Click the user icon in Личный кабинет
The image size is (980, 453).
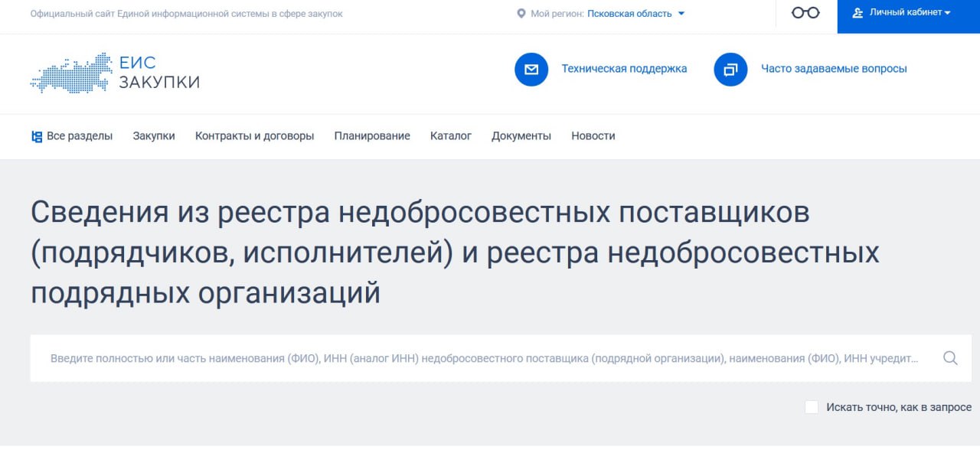[857, 13]
